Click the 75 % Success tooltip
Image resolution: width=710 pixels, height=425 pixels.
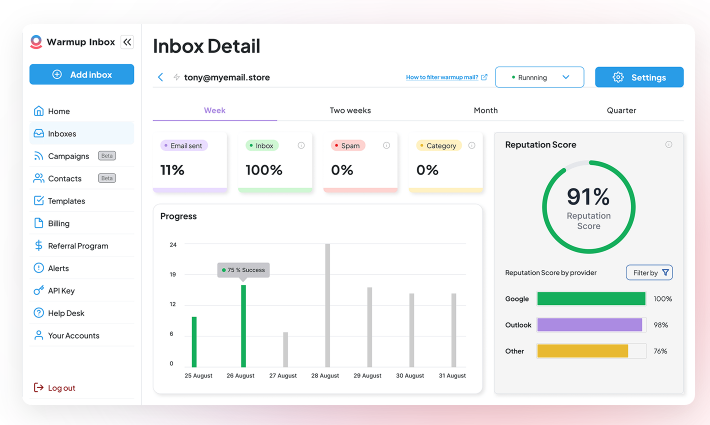coord(243,270)
